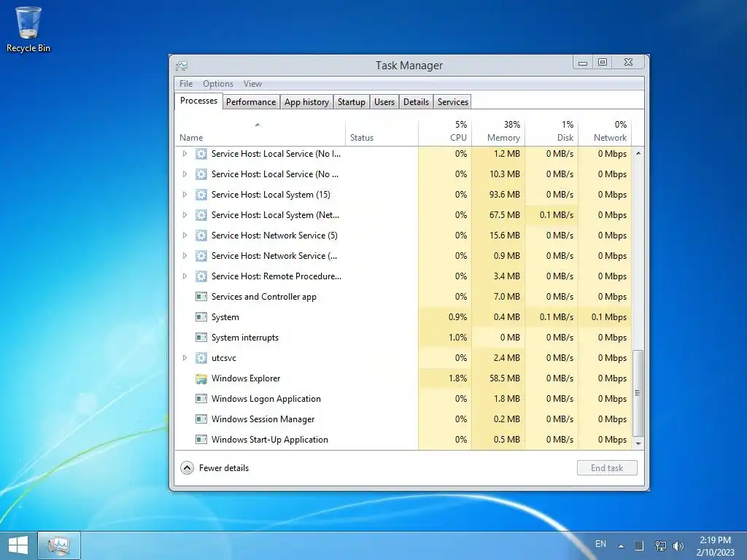747x560 pixels.
Task: Click the gear icon beside Service Host: Network Service (5)
Action: tap(201, 236)
